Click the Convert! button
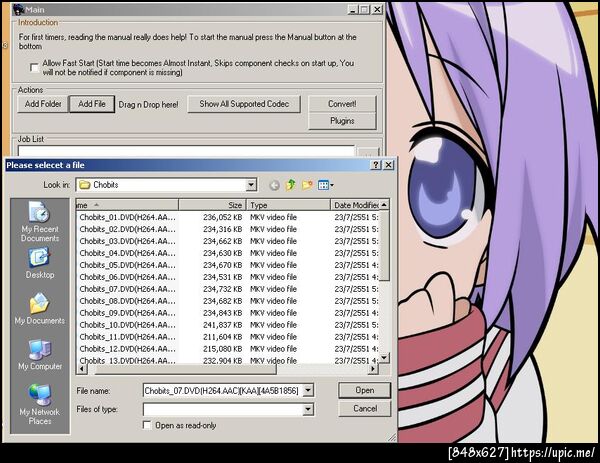 tap(342, 104)
